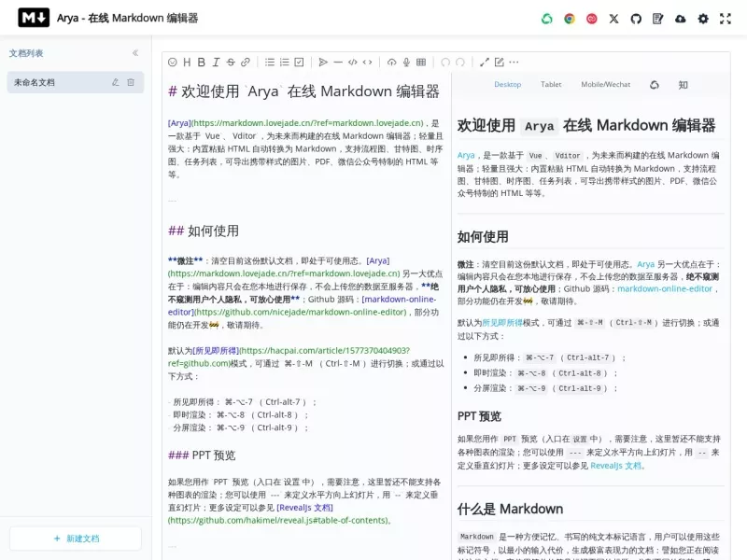Apply bold formatting with the B button

202,63
